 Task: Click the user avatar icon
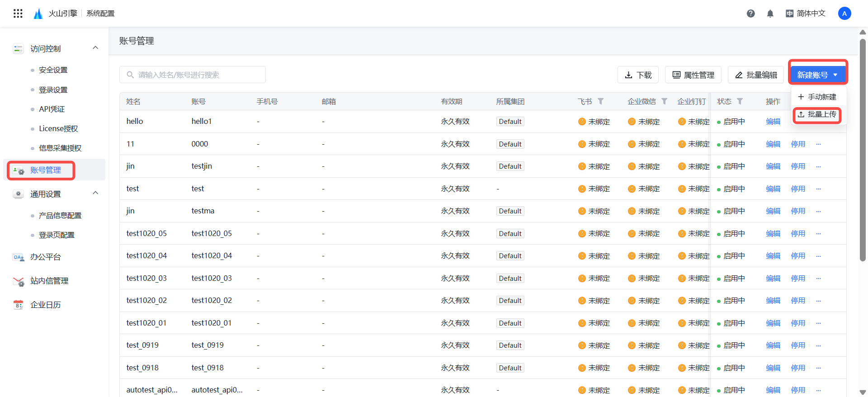point(844,14)
